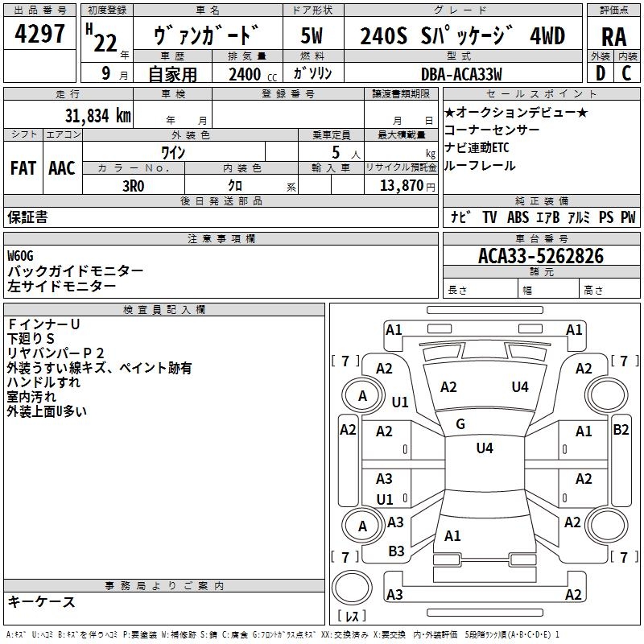Viewport: 644px width, 644px height.
Task: Select the 検査員記入欄 section header
Action: tap(164, 310)
